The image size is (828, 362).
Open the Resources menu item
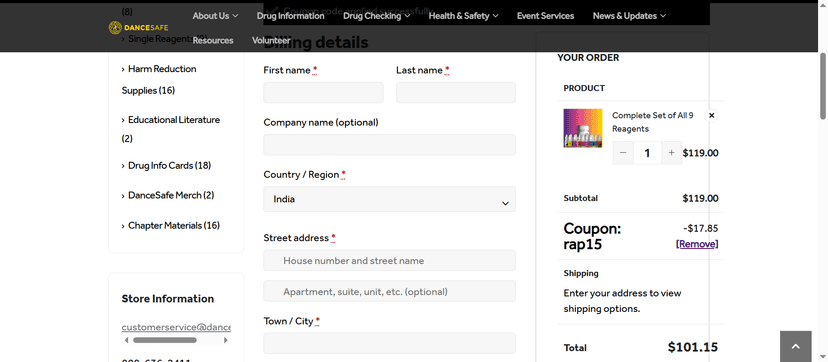[213, 40]
